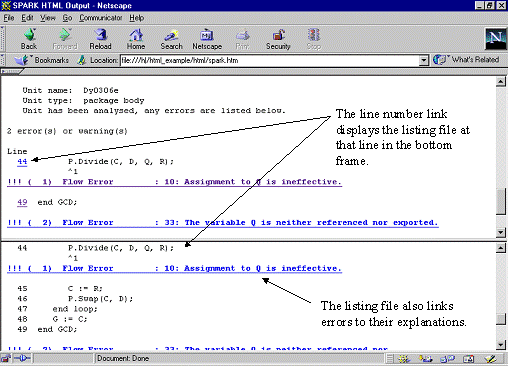This screenshot has width=508, height=366.
Task: Open Newsgroups from the component bar
Action: (x=447, y=359)
